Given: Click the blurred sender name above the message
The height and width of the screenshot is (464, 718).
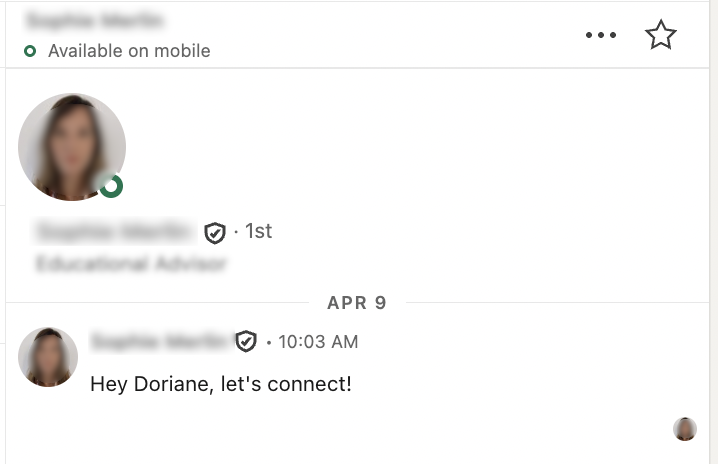Looking at the screenshot, I should (160, 342).
